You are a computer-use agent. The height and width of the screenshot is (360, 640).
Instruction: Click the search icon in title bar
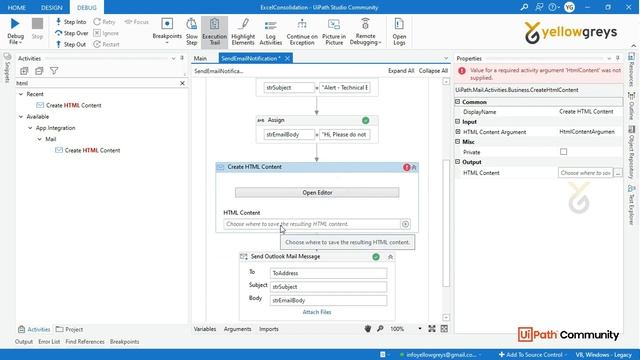[524, 7]
